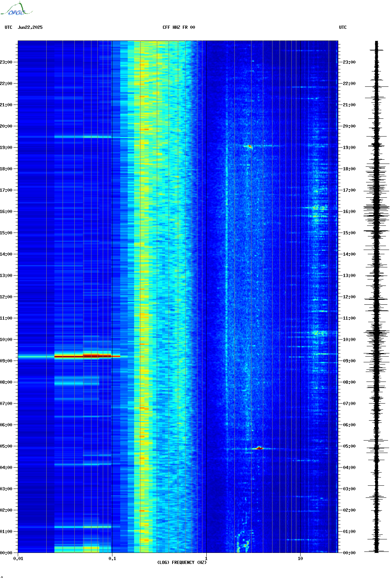Click the left '05:00' time label
The width and height of the screenshot is (392, 581).
pyautogui.click(x=6, y=446)
